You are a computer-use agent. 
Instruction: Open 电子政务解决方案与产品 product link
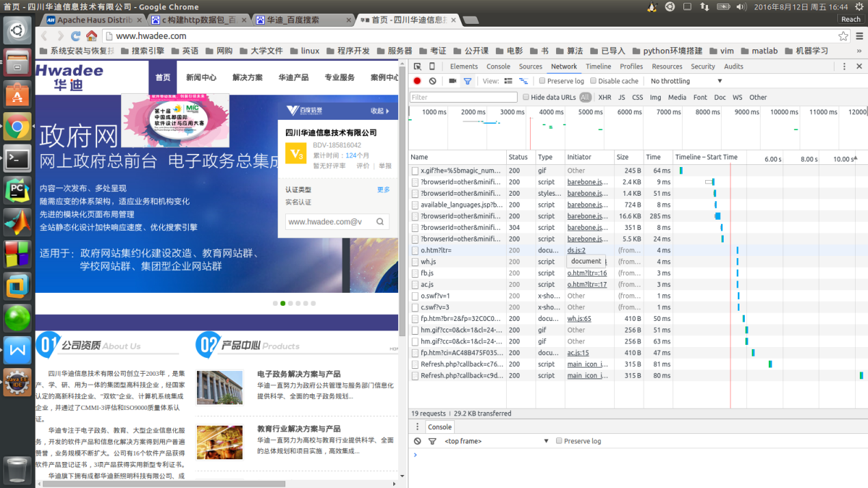point(299,374)
